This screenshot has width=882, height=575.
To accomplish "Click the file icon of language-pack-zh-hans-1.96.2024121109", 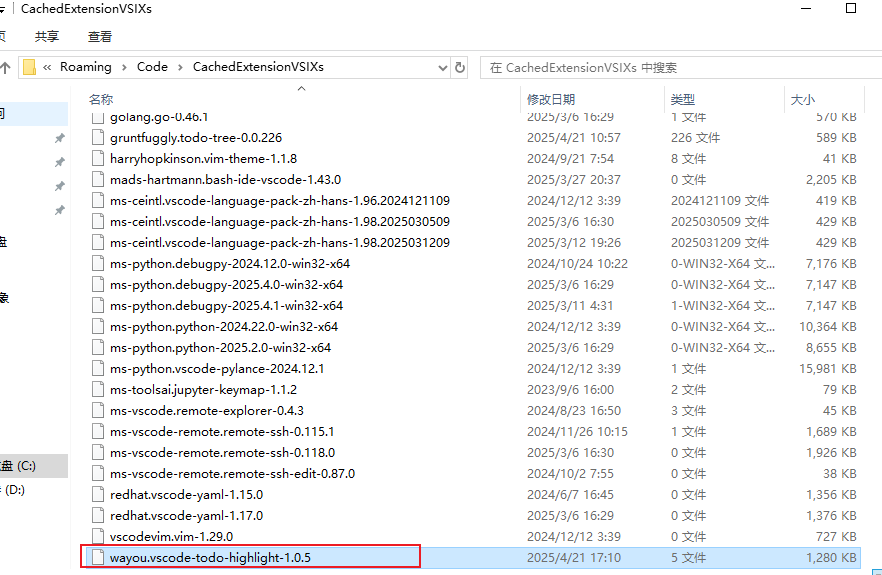I will point(98,201).
